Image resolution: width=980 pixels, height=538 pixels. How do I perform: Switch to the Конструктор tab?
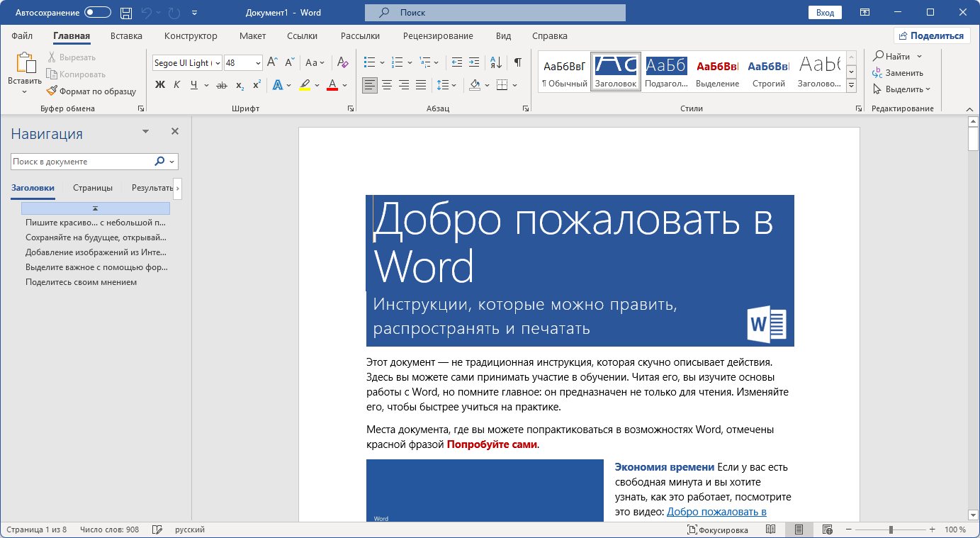tap(191, 36)
